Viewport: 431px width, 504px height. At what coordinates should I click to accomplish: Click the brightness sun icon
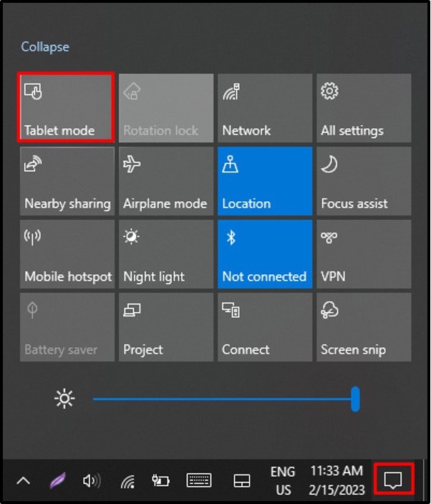pyautogui.click(x=64, y=399)
